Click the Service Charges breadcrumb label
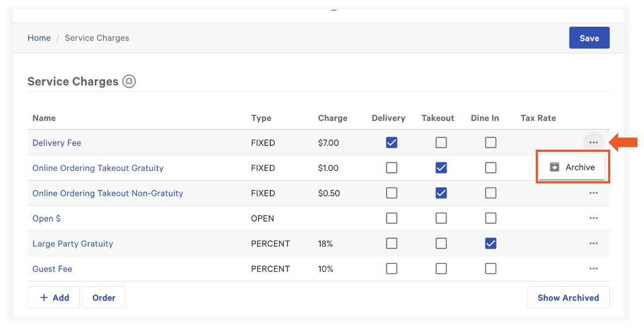Screen dimensions: 644x332 click(x=96, y=38)
